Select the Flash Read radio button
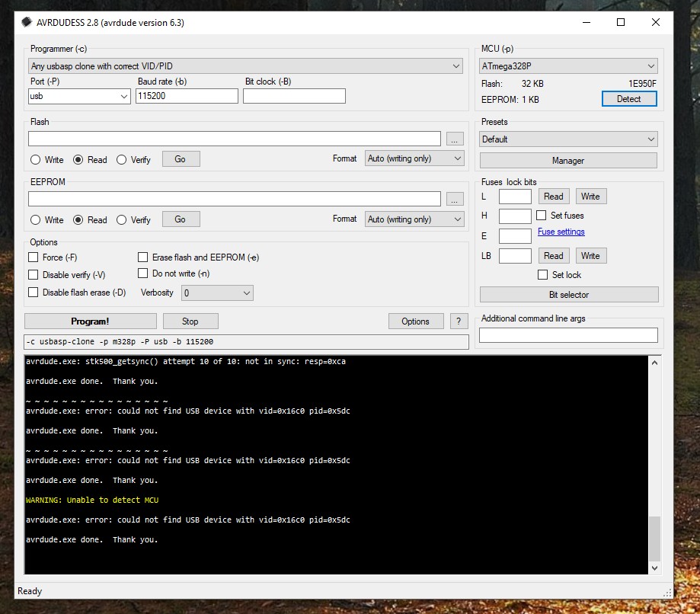The width and height of the screenshot is (700, 614). click(78, 159)
